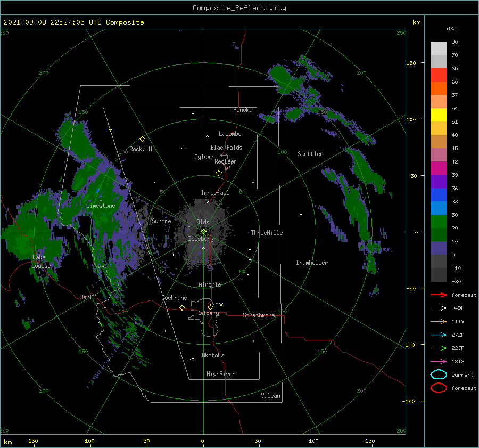This screenshot has height=448, width=479.
Task: Click the Innisfail label
Action: point(215,193)
